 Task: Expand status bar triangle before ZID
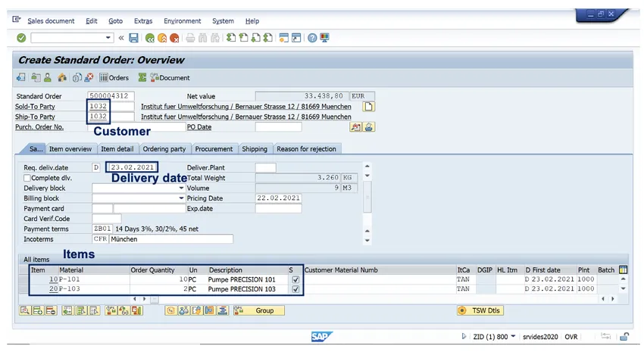[464, 336]
